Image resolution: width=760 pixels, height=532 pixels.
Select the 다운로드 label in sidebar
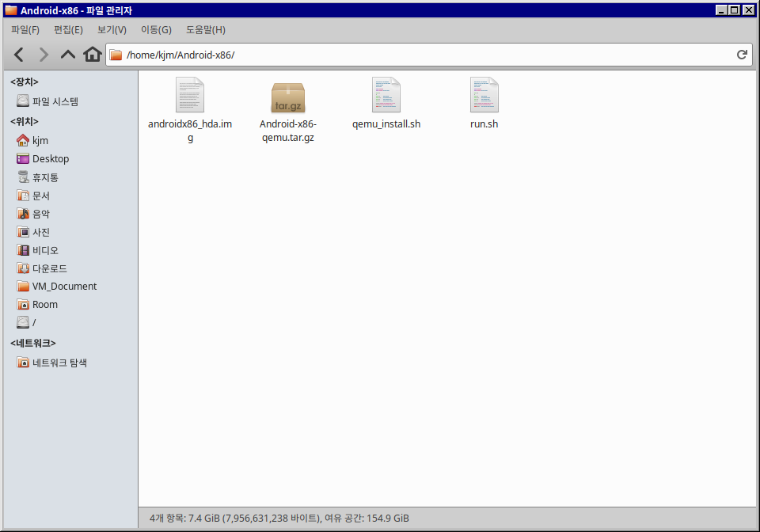coord(50,268)
